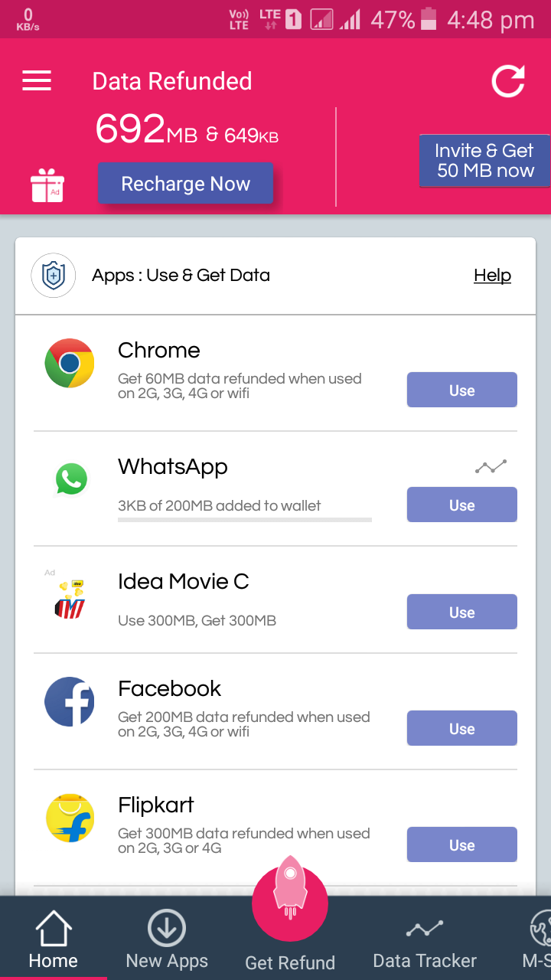Viewport: 551px width, 980px height.
Task: Open the gift box ad icon
Action: [47, 186]
